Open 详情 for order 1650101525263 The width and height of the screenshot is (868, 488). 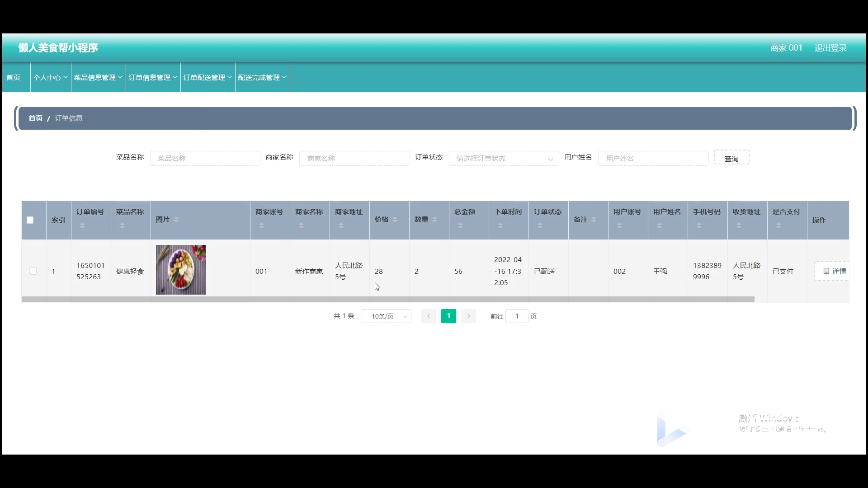(x=832, y=271)
